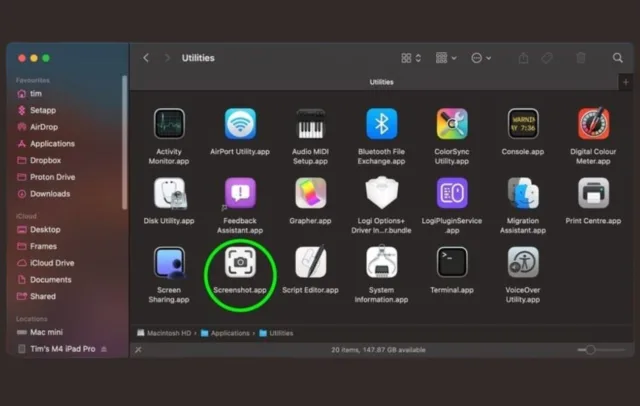Screen dimensions: 640x406
Task: Select LogiPluginService.app icon
Action: (x=452, y=193)
